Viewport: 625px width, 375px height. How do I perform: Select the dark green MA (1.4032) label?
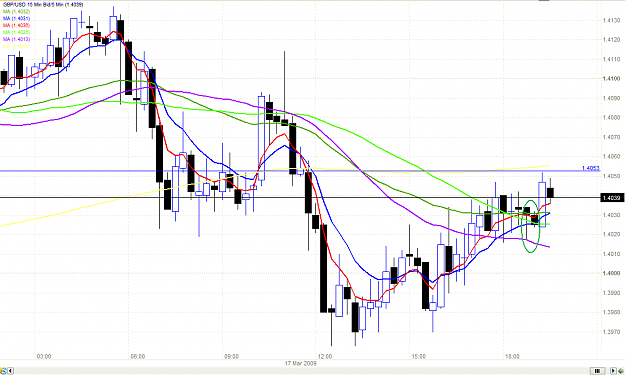point(16,12)
